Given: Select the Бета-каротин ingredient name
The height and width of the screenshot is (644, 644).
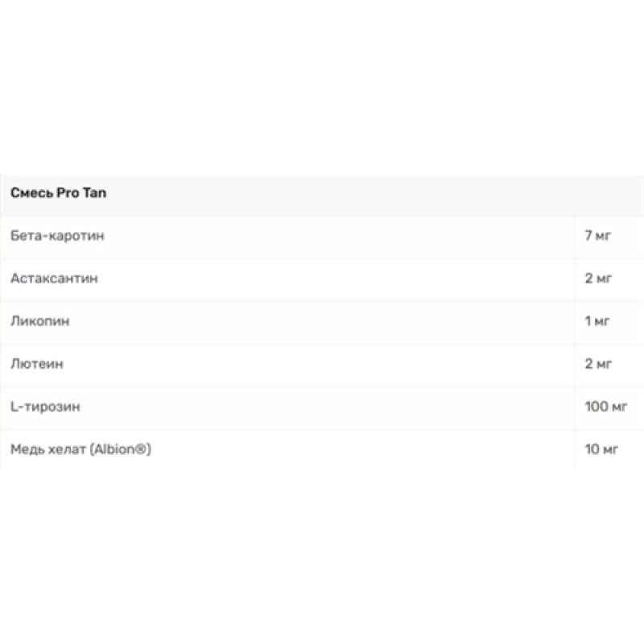Looking at the screenshot, I should 58,236.
